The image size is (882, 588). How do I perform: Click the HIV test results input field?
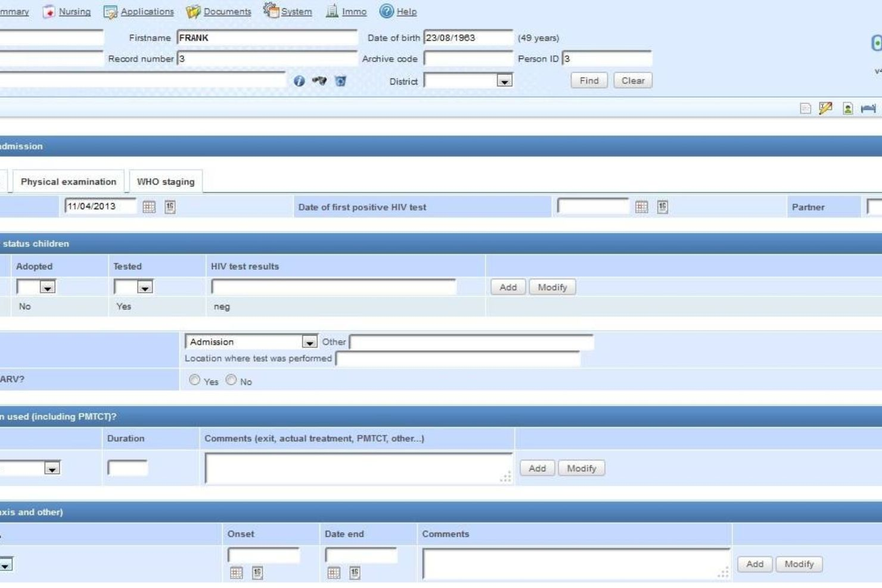(333, 287)
